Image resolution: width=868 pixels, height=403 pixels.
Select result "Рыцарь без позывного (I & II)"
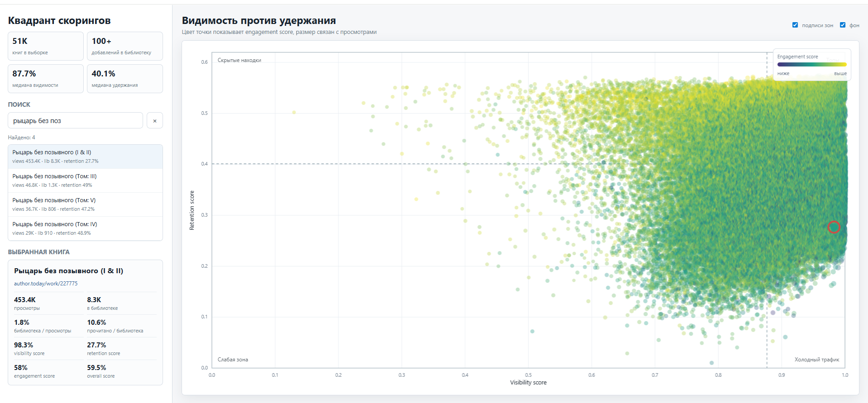point(85,156)
